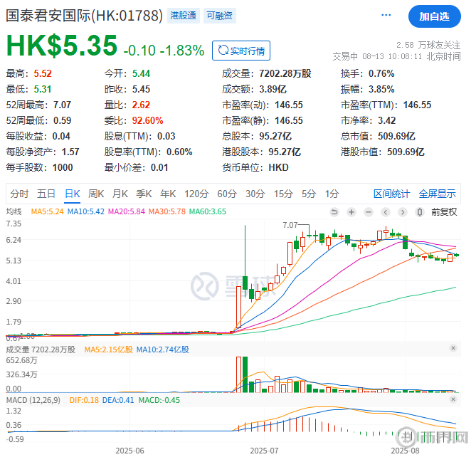
Task: Open the 前复权 price adjustment dropdown
Action: pyautogui.click(x=444, y=212)
